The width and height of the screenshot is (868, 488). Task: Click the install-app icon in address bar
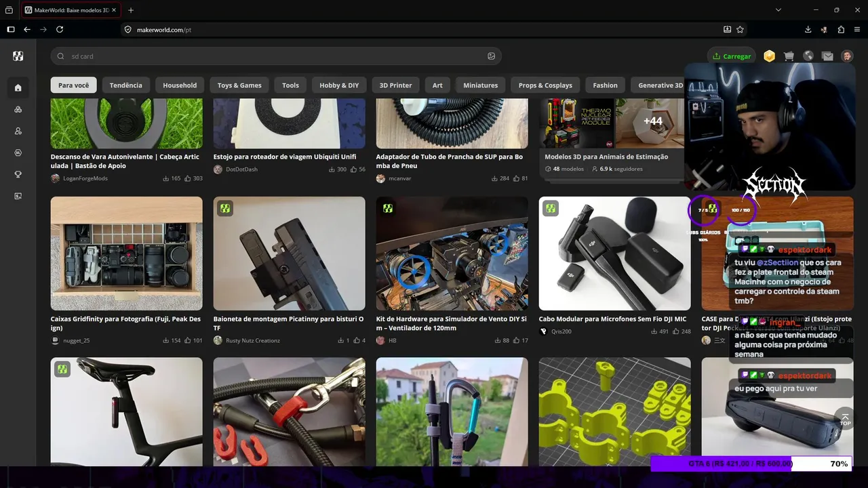pyautogui.click(x=727, y=30)
